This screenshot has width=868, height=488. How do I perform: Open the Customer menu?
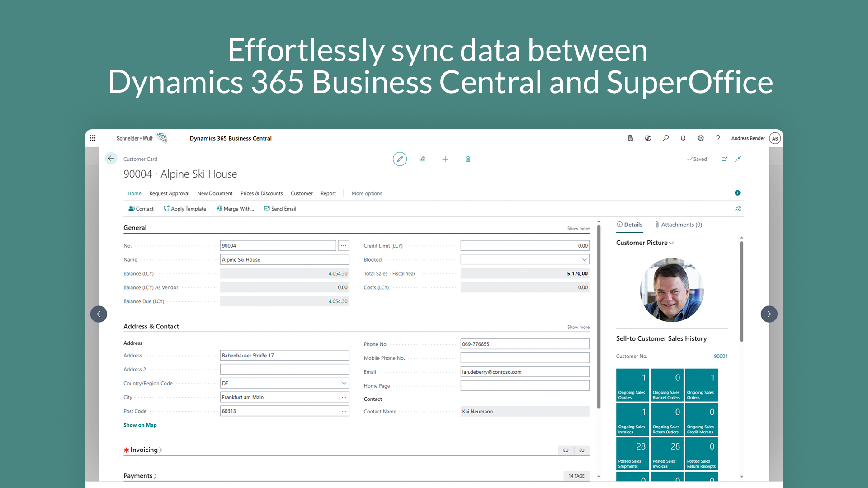pyautogui.click(x=302, y=193)
